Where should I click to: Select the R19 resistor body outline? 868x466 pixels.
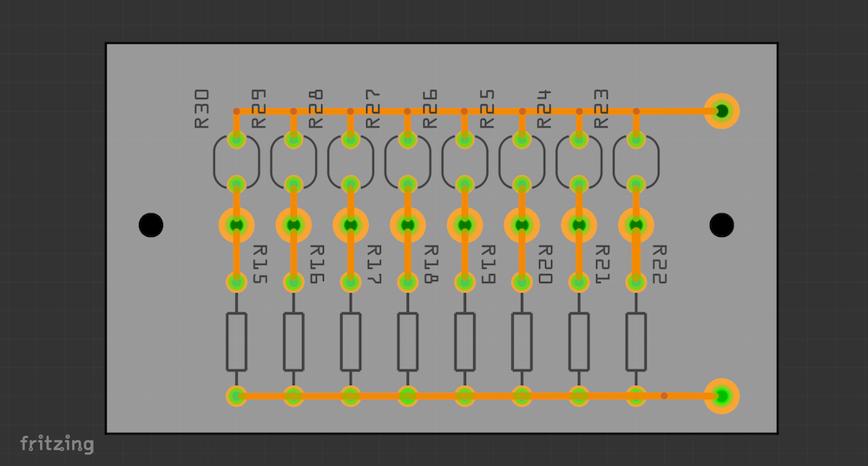(465, 342)
